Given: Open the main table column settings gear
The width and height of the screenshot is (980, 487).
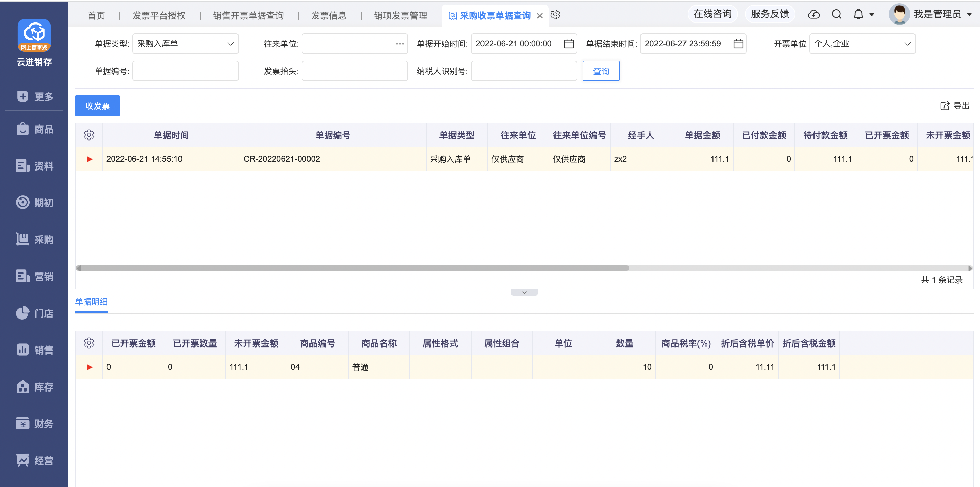Looking at the screenshot, I should coord(89,135).
